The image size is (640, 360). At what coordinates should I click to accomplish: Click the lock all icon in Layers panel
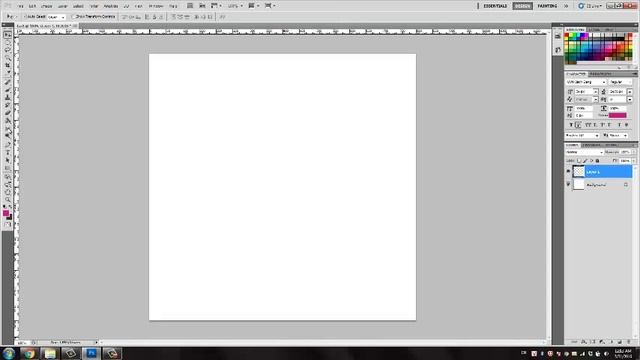click(x=597, y=160)
